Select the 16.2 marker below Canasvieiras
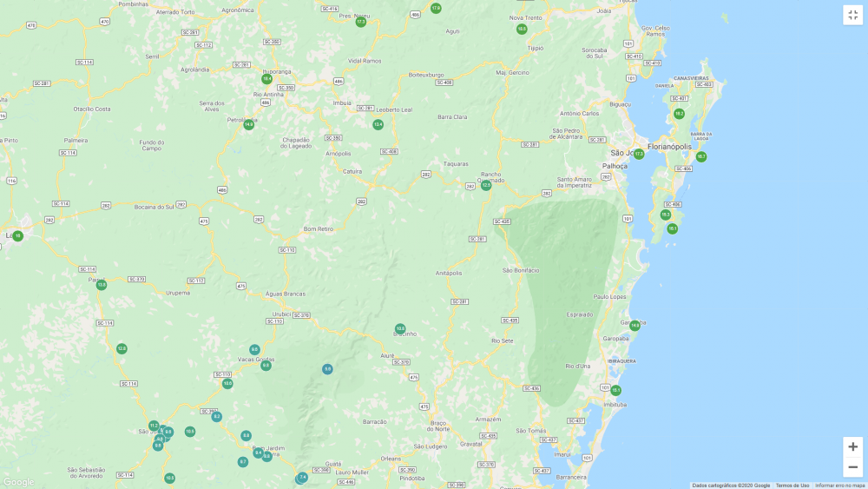Viewport: 868px width, 489px height. pos(679,114)
